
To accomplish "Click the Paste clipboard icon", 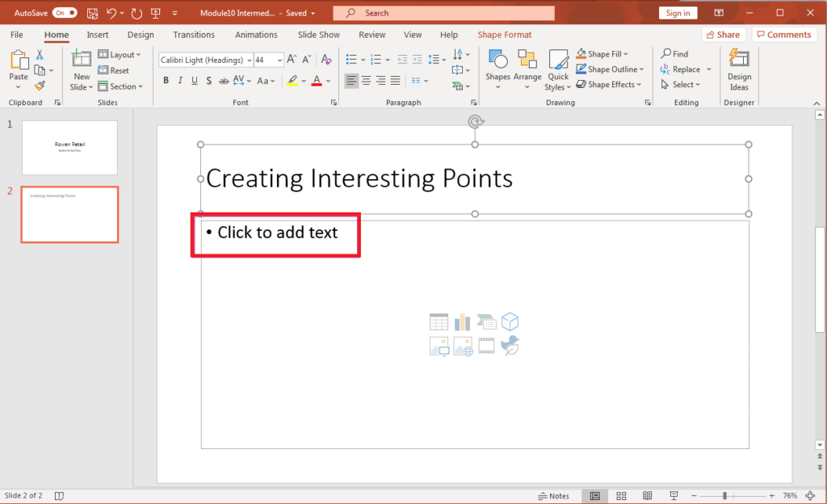I will pos(19,60).
